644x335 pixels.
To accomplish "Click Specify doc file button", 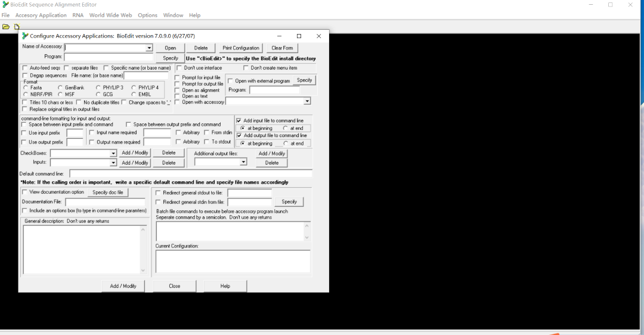I will click(107, 192).
